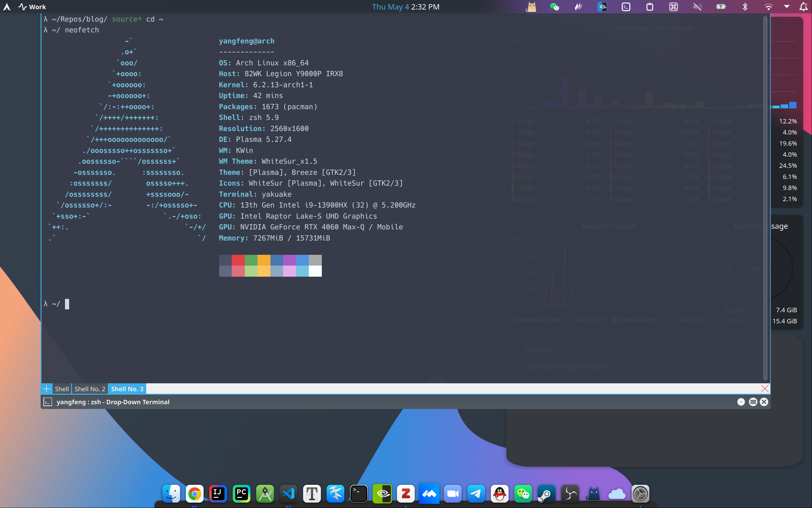
Task: Launch PyCharm from the dock
Action: pos(241,493)
